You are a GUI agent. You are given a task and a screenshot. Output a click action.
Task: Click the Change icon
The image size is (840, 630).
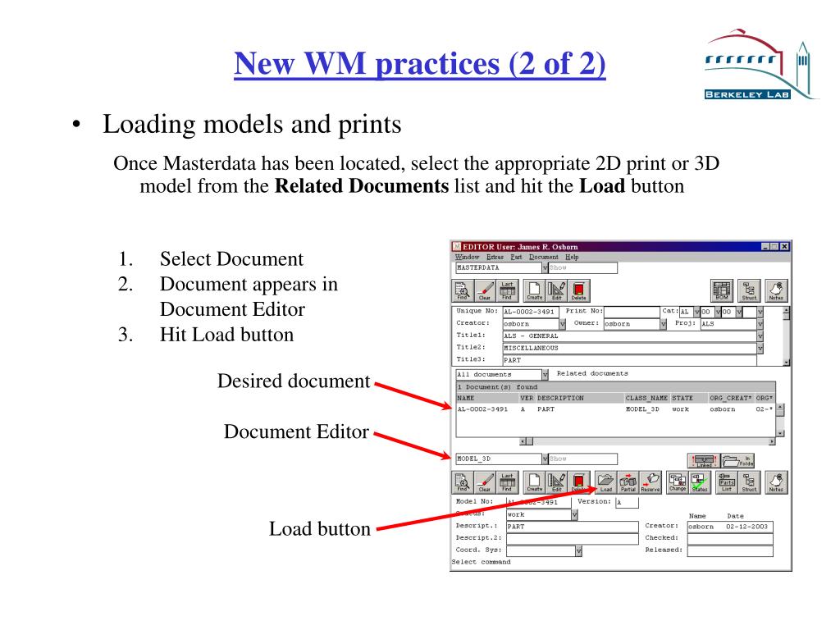pos(677,482)
